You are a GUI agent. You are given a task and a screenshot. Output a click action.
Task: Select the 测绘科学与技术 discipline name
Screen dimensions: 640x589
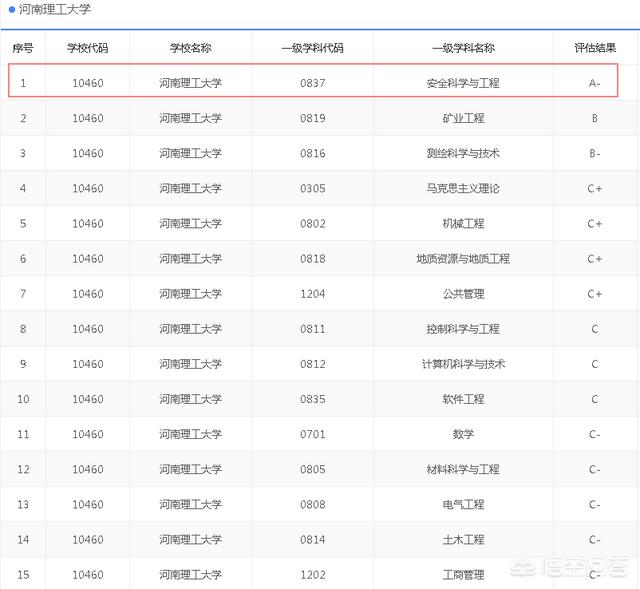(462, 153)
